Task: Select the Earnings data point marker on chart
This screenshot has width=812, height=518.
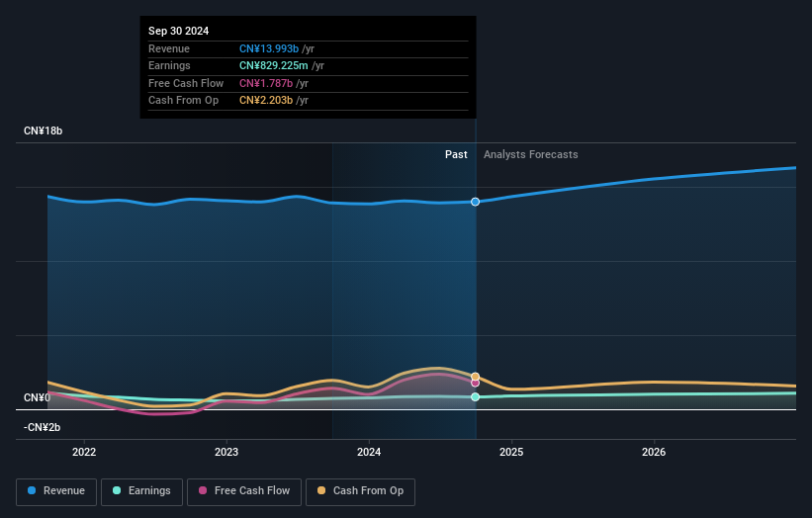Action: coord(476,397)
